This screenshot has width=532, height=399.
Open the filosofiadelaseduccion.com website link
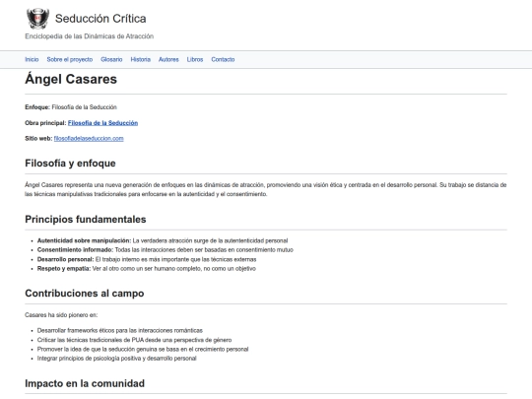89,139
